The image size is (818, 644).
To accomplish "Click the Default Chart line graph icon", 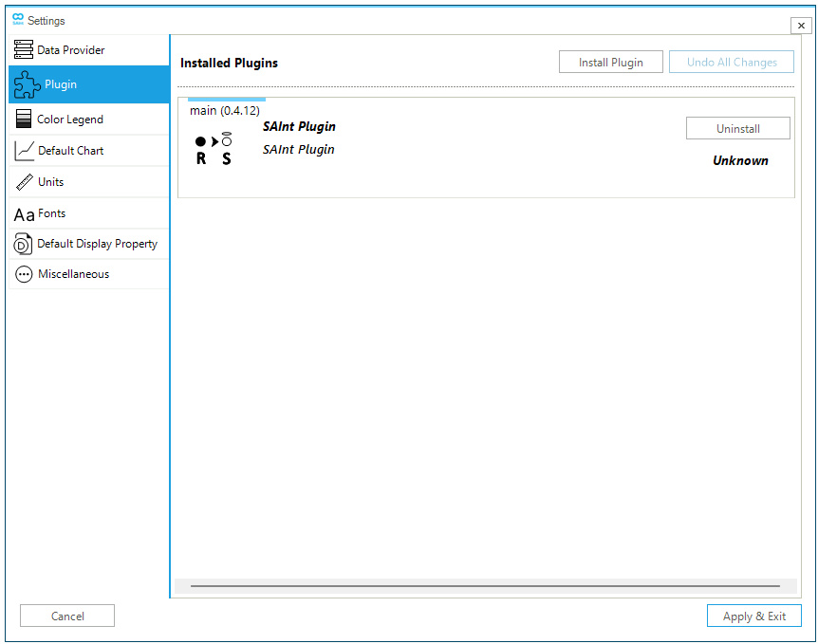I will [x=24, y=151].
